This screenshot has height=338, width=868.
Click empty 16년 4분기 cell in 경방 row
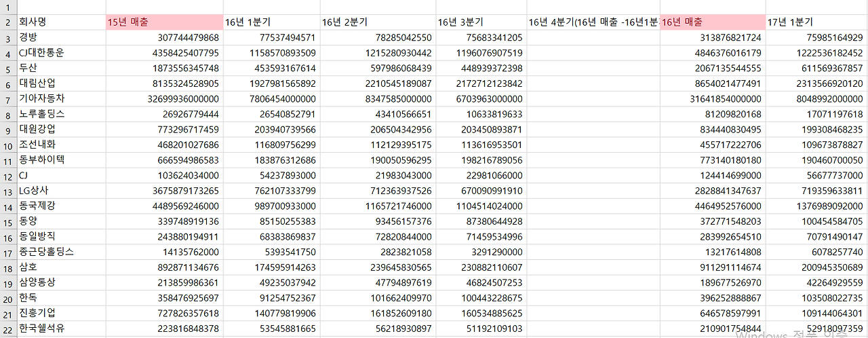tap(593, 37)
